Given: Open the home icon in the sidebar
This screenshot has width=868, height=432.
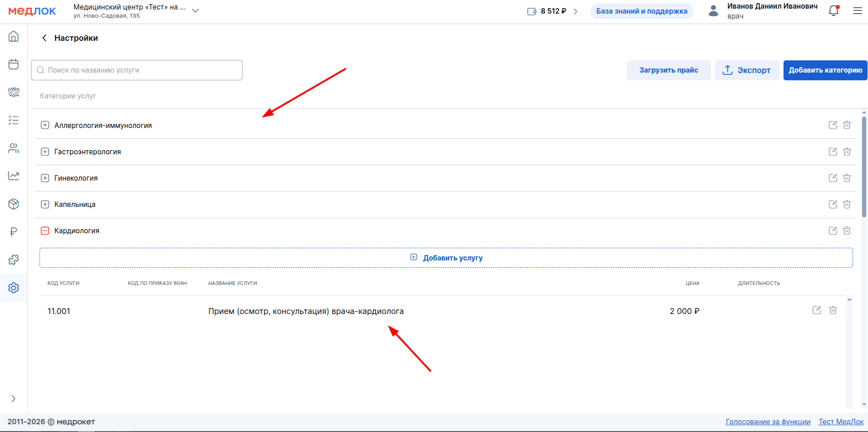Looking at the screenshot, I should click(x=14, y=36).
